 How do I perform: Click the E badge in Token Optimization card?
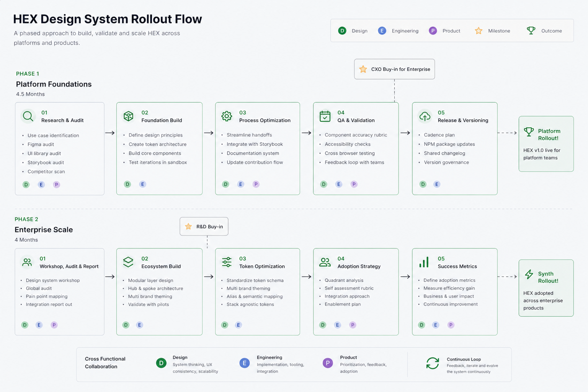tap(238, 325)
